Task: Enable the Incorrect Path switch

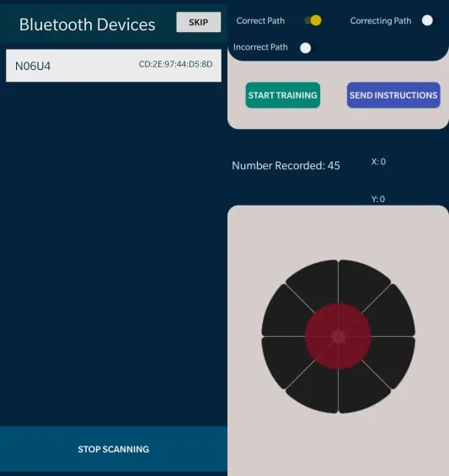Action: [x=306, y=48]
